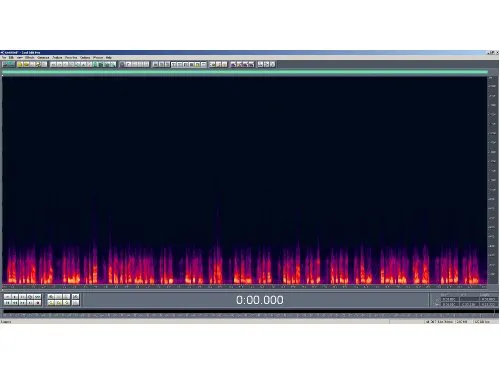
Task: Enable Play Looped with the infinity button
Action: 38,297
